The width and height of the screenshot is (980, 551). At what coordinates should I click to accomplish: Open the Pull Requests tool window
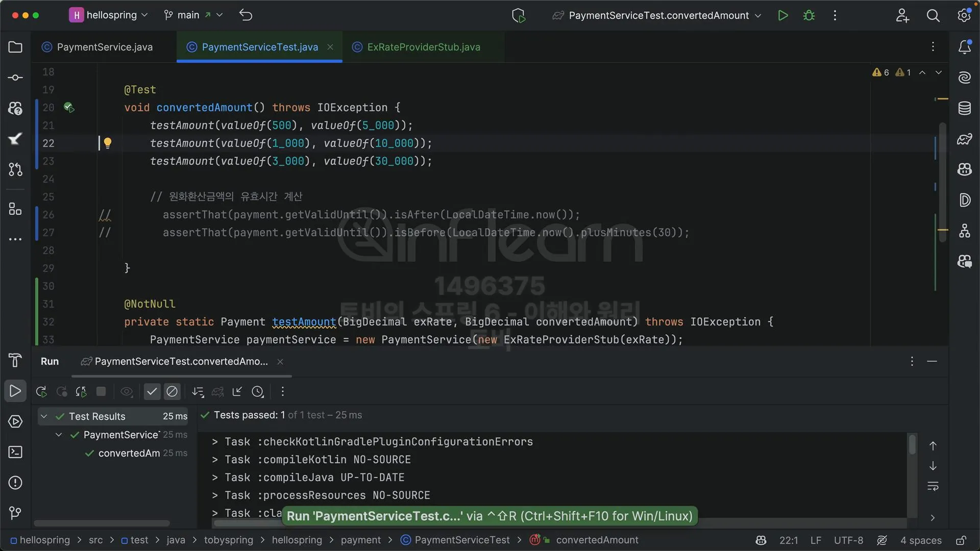(x=15, y=169)
